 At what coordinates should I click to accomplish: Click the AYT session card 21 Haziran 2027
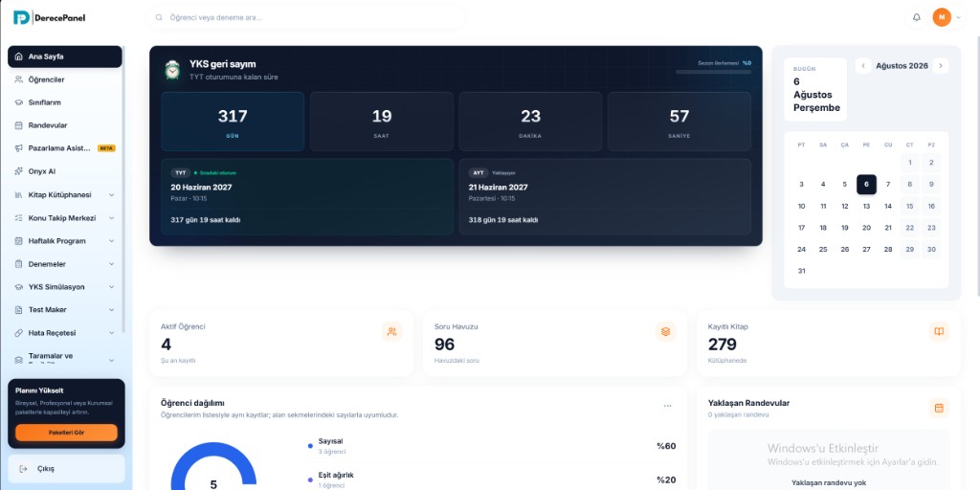coord(605,196)
